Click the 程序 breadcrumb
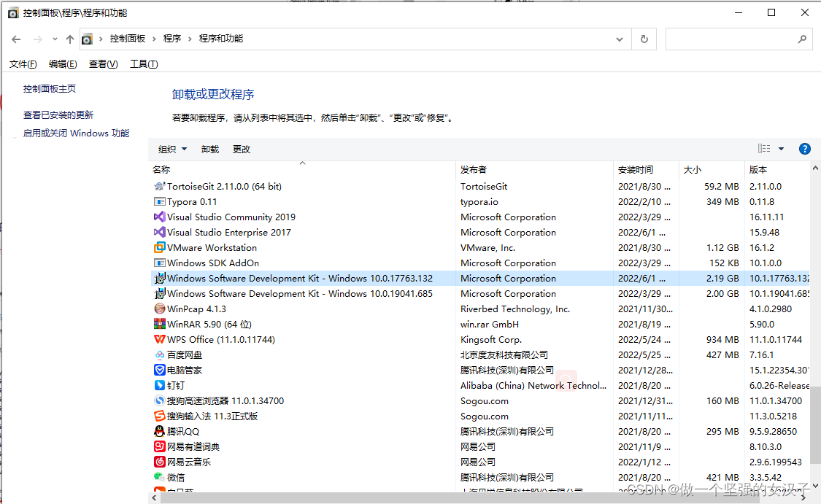 [171, 39]
